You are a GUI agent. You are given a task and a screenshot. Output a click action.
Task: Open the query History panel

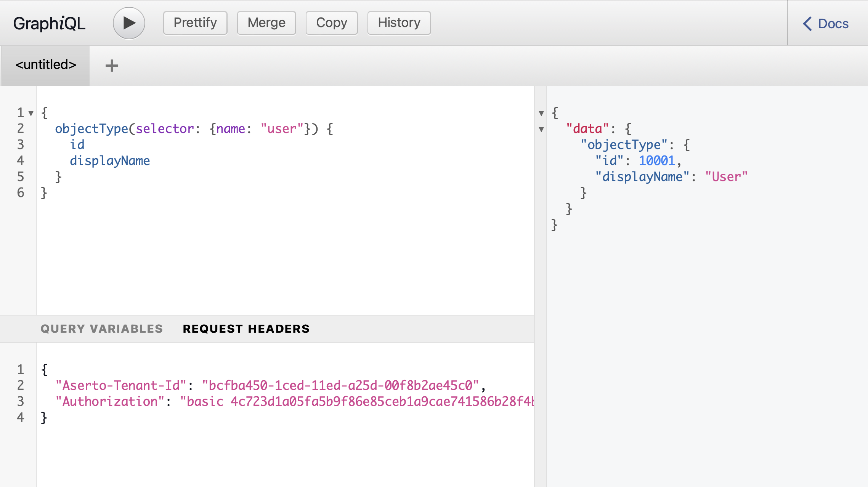(399, 23)
